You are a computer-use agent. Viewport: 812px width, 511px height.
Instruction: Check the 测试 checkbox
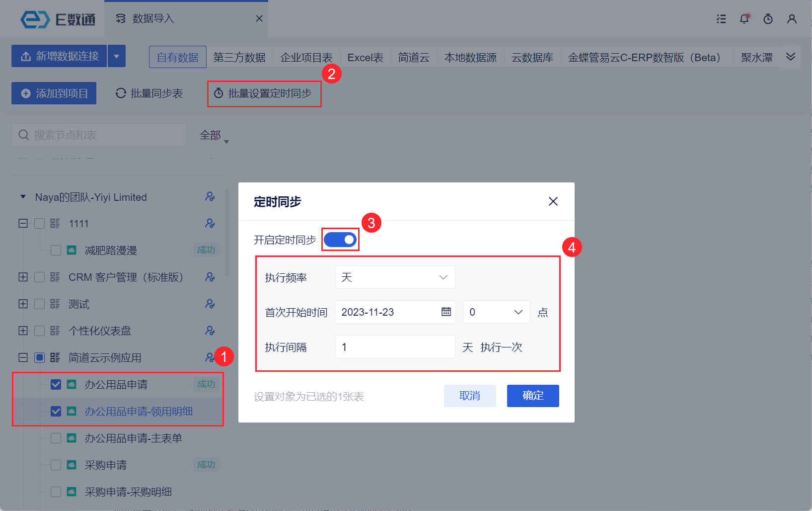click(40, 304)
